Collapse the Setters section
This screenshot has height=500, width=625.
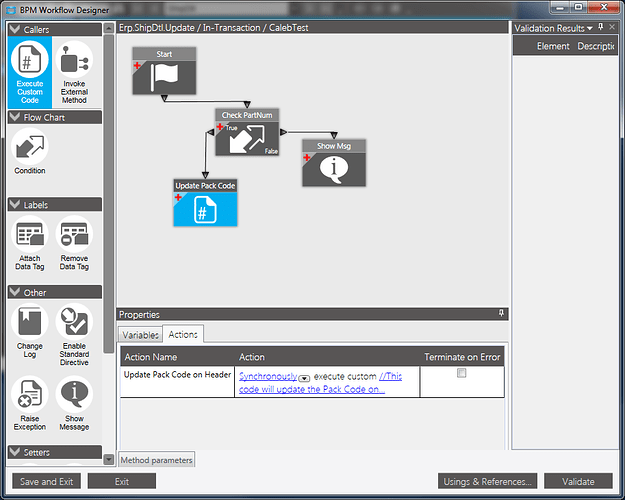pos(14,452)
